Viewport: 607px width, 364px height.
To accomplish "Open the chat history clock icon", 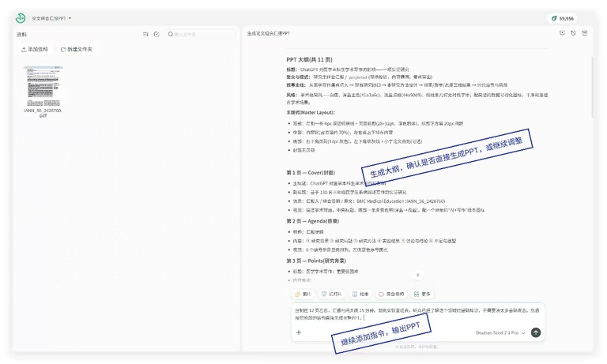I will (x=573, y=33).
